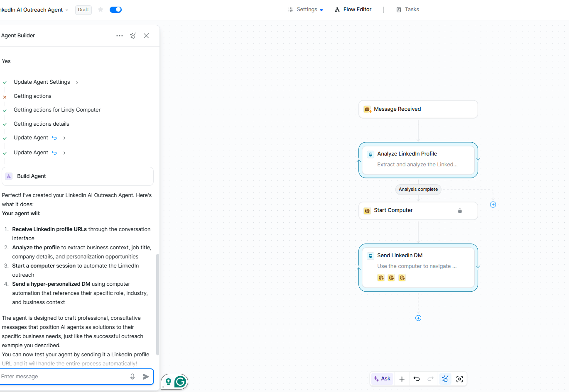569x392 pixels.
Task: Open the Ask AI assistant button
Action: point(382,379)
